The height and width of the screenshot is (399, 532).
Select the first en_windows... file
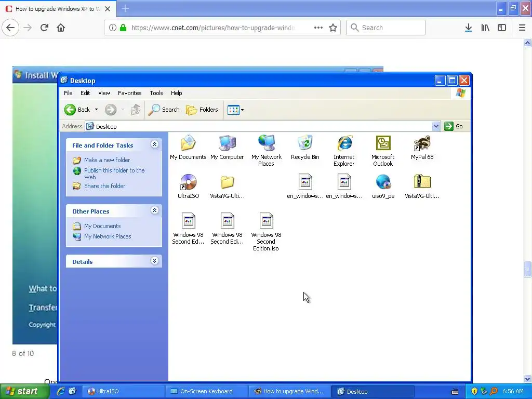305,187
